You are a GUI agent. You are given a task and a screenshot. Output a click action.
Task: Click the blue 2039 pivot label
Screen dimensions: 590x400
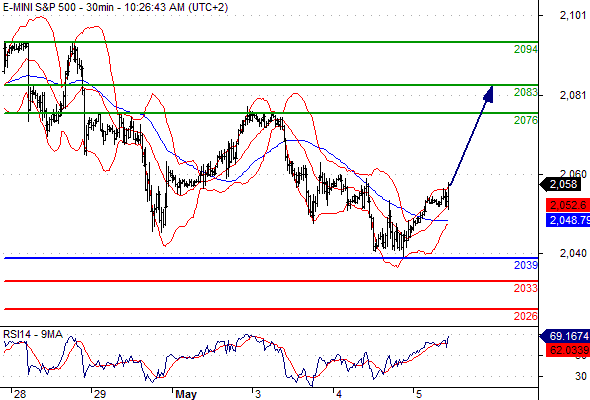526,265
